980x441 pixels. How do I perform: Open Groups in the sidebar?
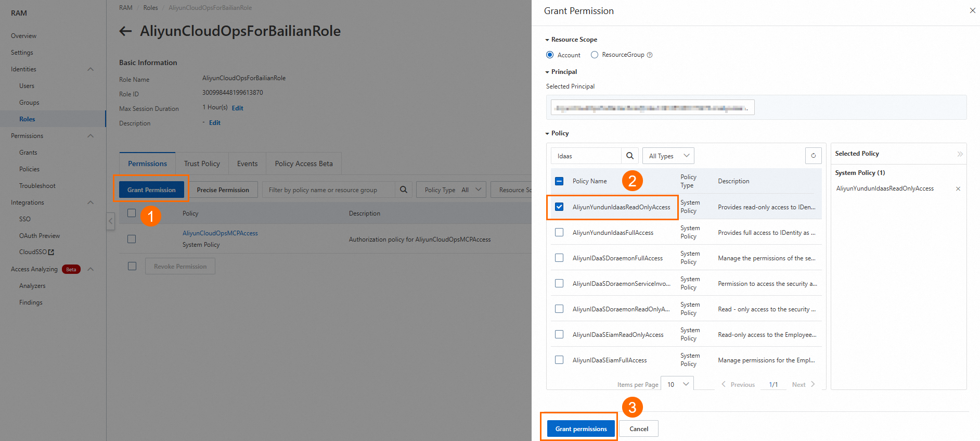coord(29,103)
